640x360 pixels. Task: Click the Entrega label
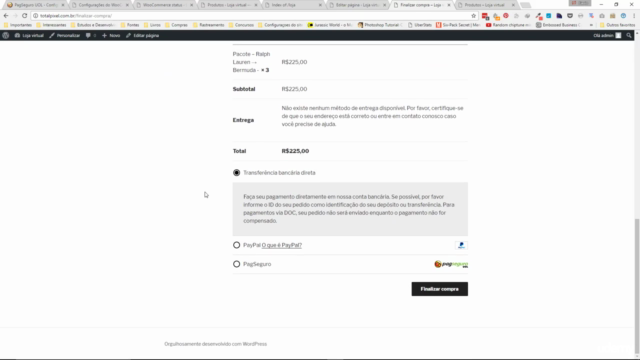pyautogui.click(x=243, y=120)
